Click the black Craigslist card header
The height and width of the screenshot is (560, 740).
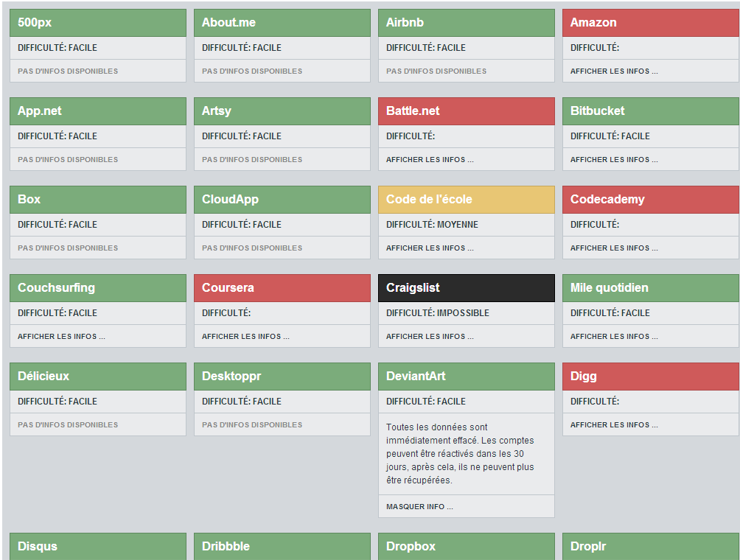pos(467,288)
